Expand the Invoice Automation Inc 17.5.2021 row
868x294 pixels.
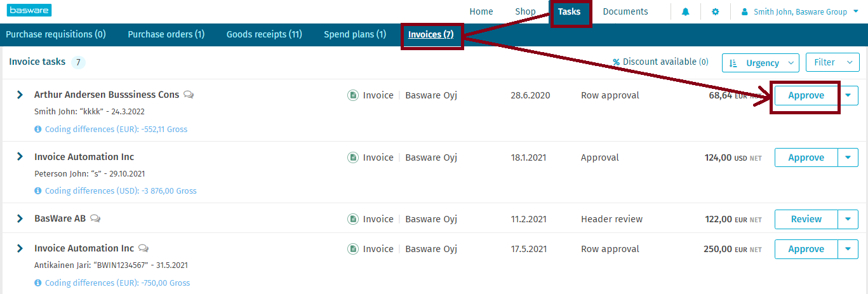tap(20, 248)
